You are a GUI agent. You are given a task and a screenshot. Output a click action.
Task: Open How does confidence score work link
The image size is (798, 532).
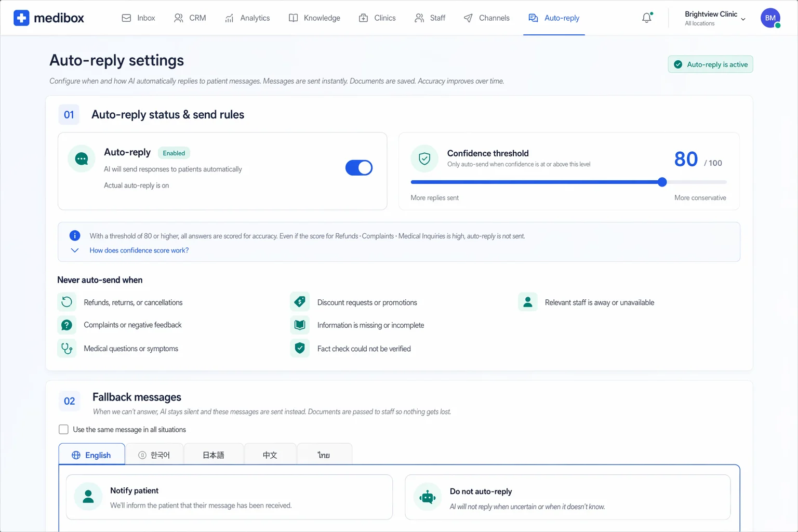[139, 250]
